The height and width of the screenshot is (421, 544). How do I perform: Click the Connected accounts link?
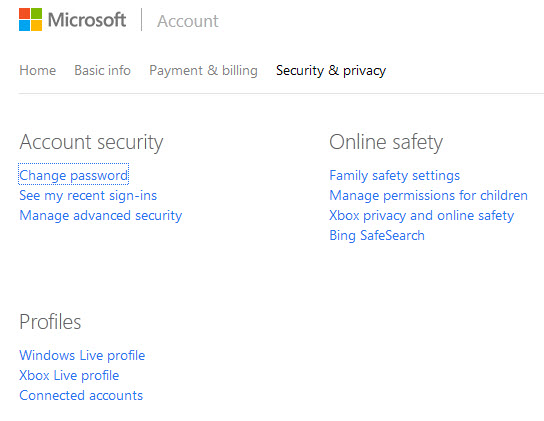click(81, 396)
